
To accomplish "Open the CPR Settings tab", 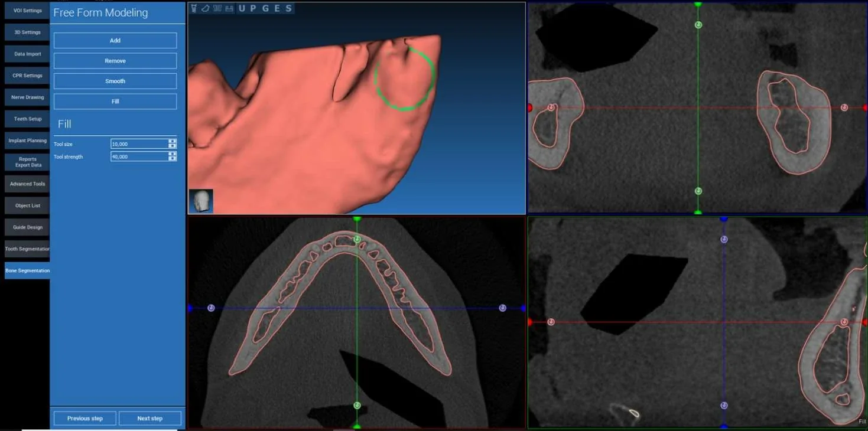I will click(27, 76).
